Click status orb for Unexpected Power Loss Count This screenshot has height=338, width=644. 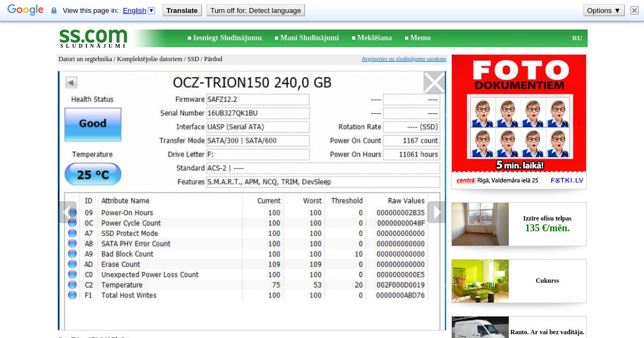click(x=72, y=275)
